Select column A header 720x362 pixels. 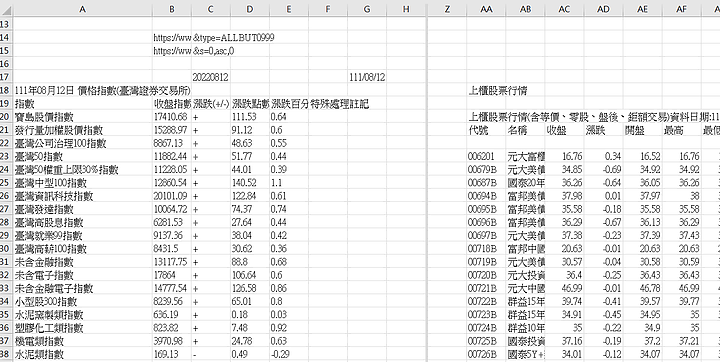[x=83, y=8]
